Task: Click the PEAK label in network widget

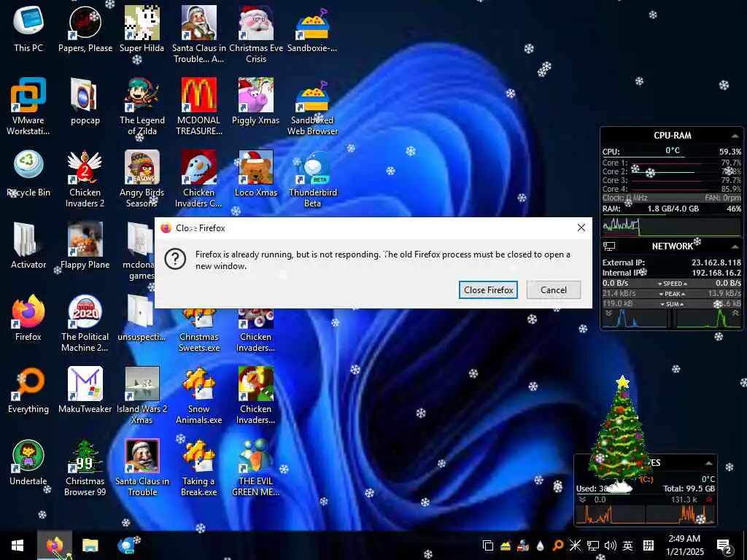Action: 672,294
